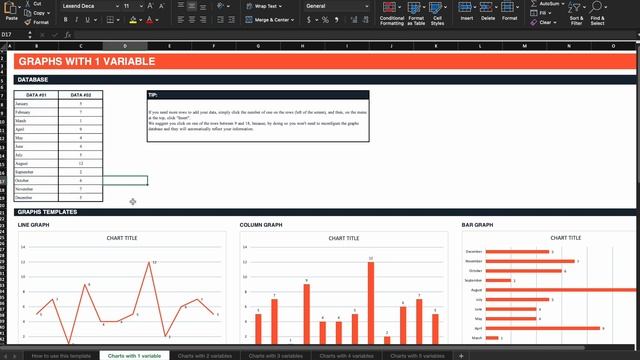The width and height of the screenshot is (640, 360).
Task: Switch to Charts with 4 variables tab
Action: point(347,356)
